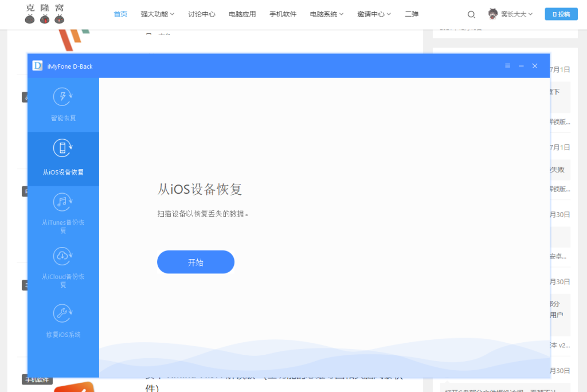Click the 手机软件 category tag on webpage
Screen dimensions: 587x392
(x=37, y=379)
